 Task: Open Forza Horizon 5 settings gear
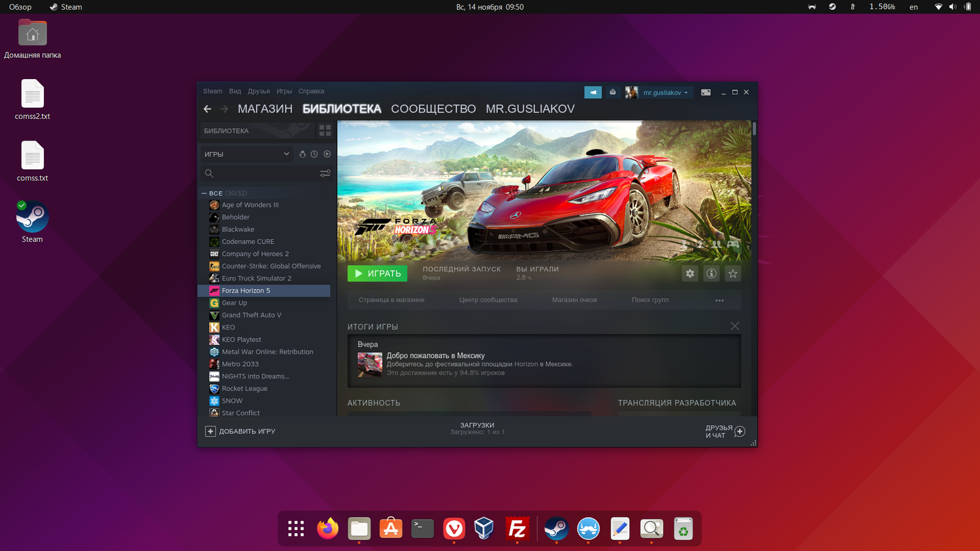(690, 274)
